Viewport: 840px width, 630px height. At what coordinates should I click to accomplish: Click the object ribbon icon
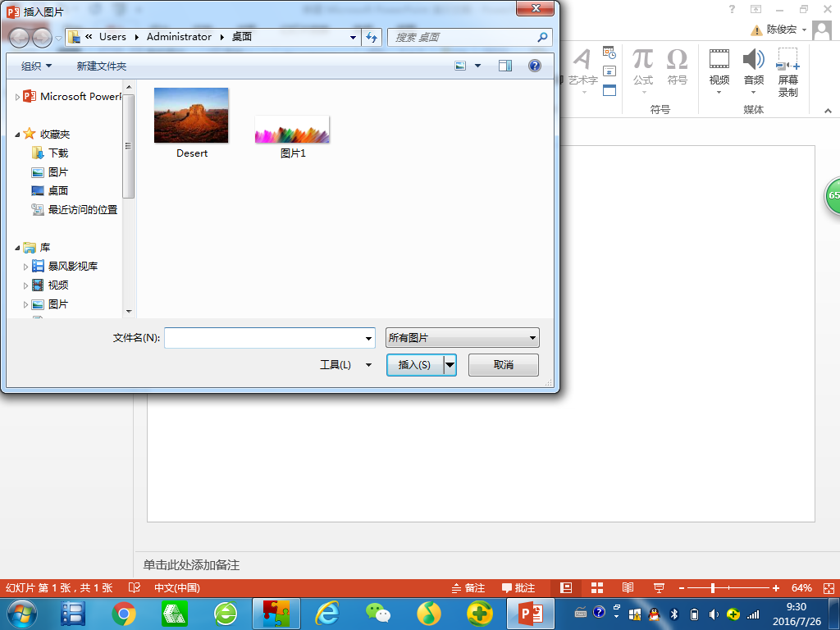609,90
